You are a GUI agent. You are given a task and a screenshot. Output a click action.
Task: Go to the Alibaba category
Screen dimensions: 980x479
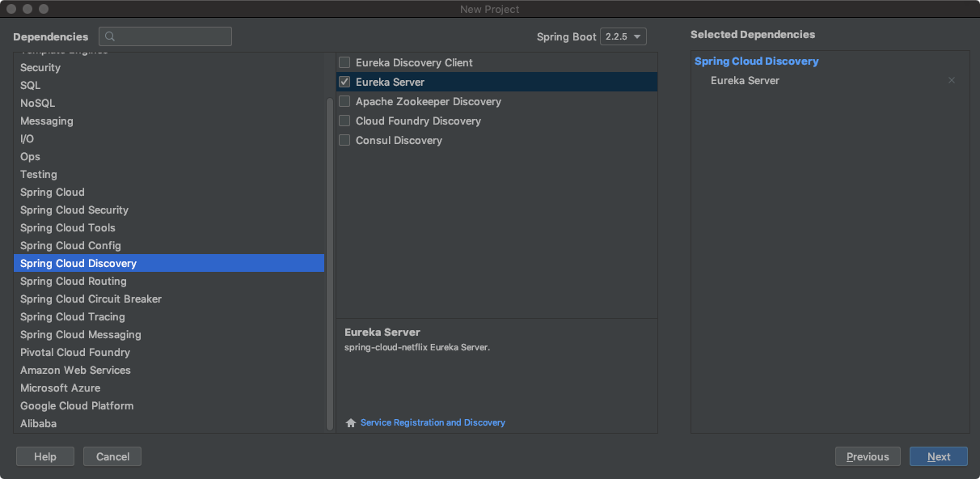tap(39, 423)
